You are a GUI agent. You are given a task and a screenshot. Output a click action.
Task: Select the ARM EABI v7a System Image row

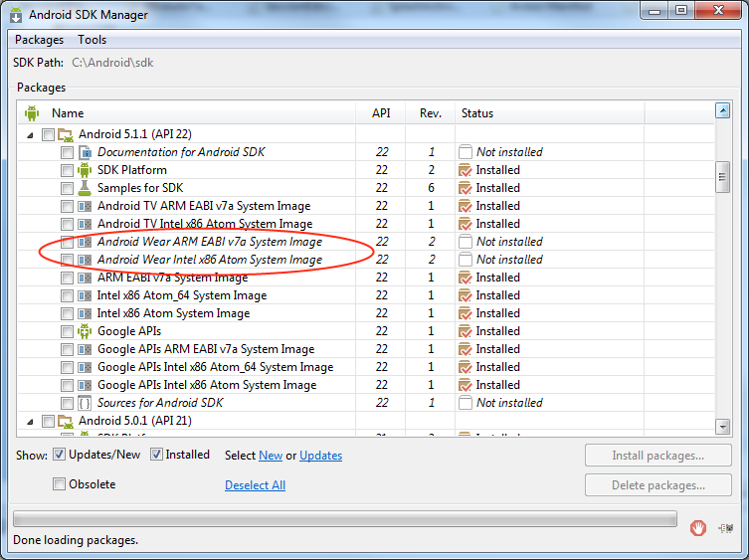click(366, 278)
